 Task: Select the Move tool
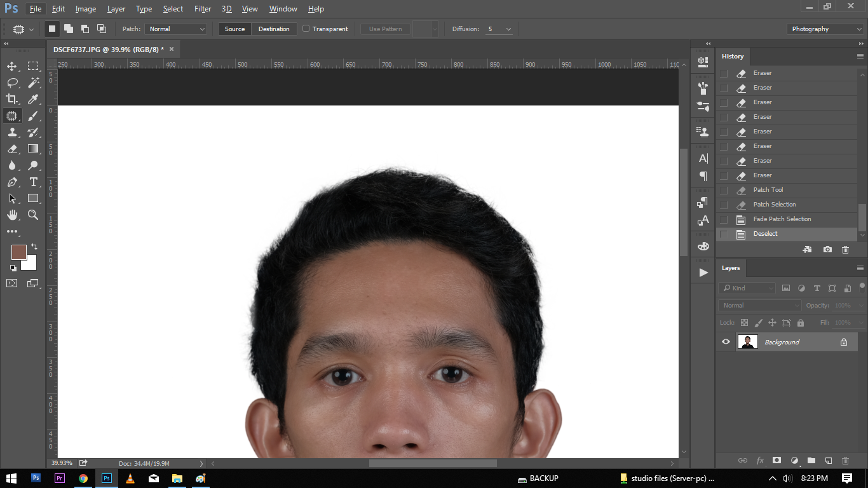[x=12, y=66]
